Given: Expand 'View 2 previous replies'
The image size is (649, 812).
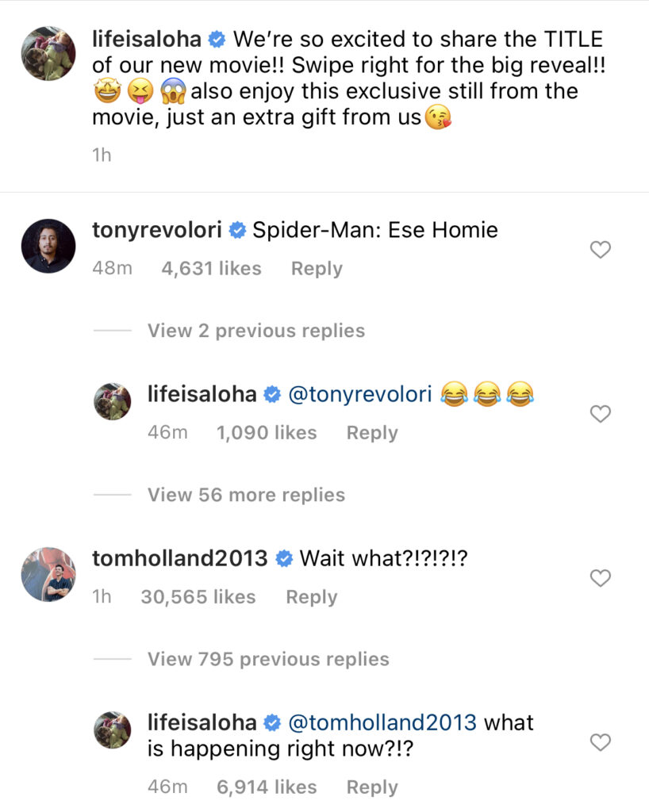Looking at the screenshot, I should (255, 331).
